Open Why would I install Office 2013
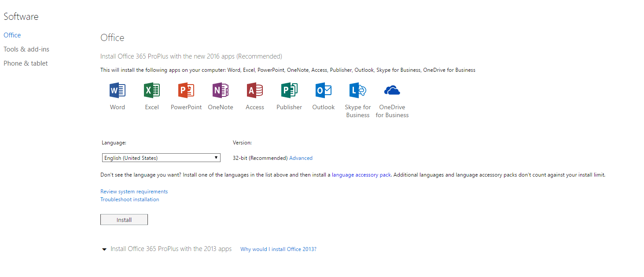Viewport: 644px width, 277px height. point(278,249)
